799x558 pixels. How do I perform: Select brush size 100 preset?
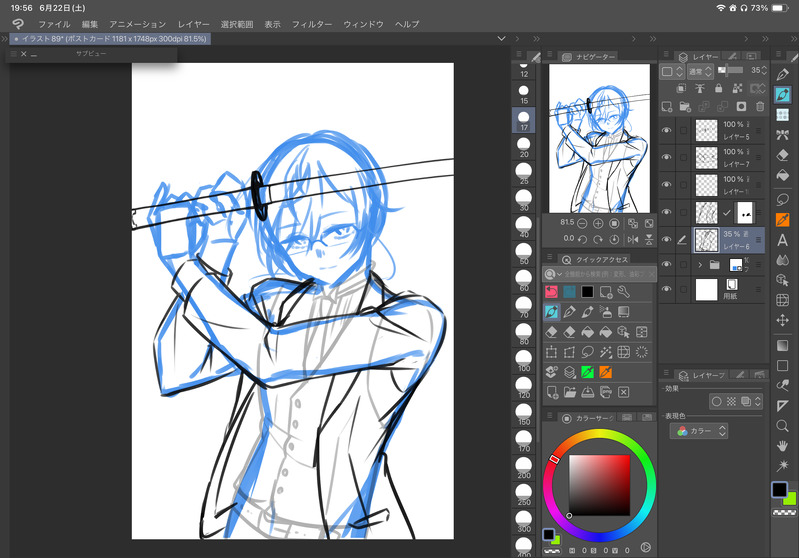pyautogui.click(x=524, y=361)
